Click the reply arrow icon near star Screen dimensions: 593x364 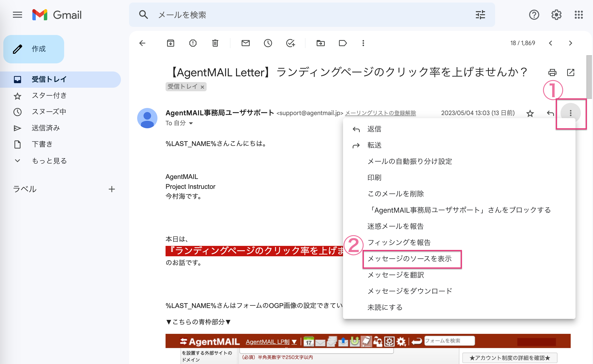(550, 113)
